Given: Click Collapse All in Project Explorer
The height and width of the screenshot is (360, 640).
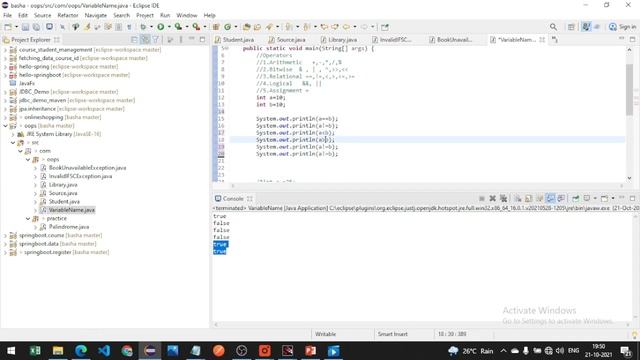Looking at the screenshot, I should coord(134,40).
